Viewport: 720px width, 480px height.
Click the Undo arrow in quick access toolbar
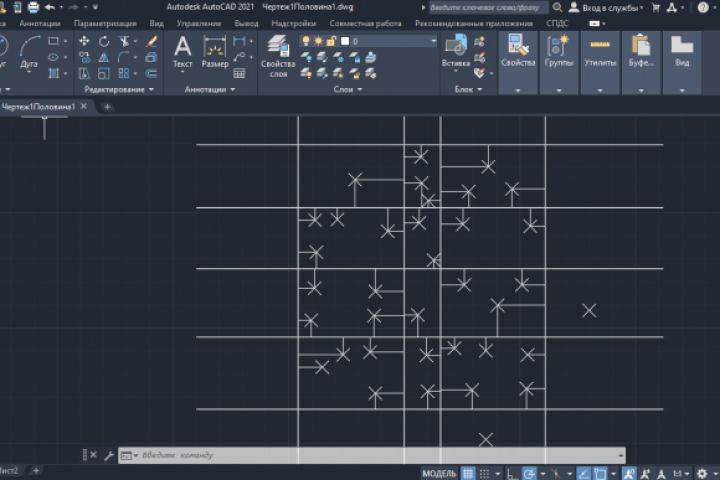click(50, 7)
